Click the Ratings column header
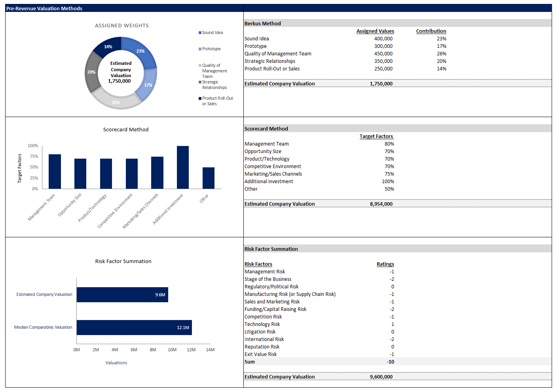This screenshot has width=556, height=392. [385, 264]
